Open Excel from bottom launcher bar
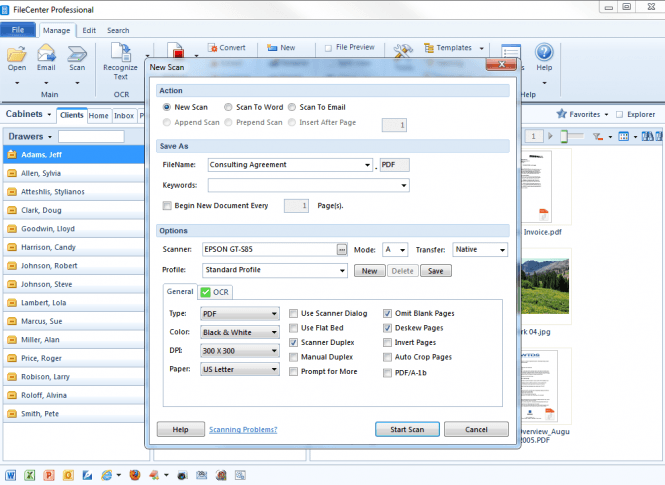The image size is (665, 485). point(30,475)
